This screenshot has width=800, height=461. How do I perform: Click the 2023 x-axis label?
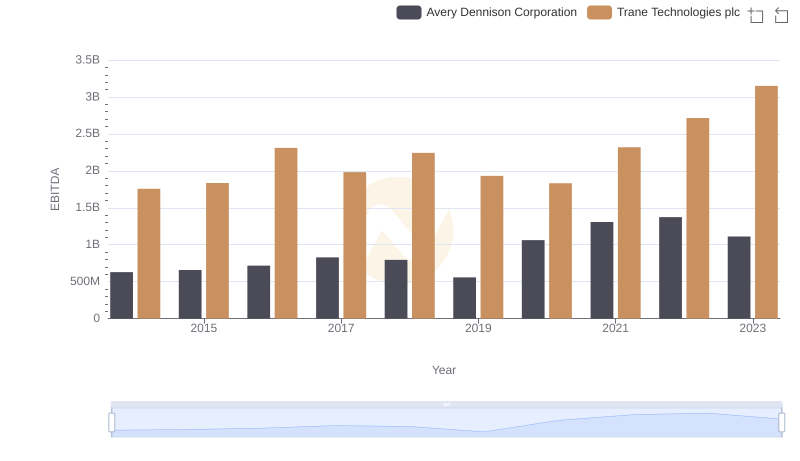tap(753, 328)
